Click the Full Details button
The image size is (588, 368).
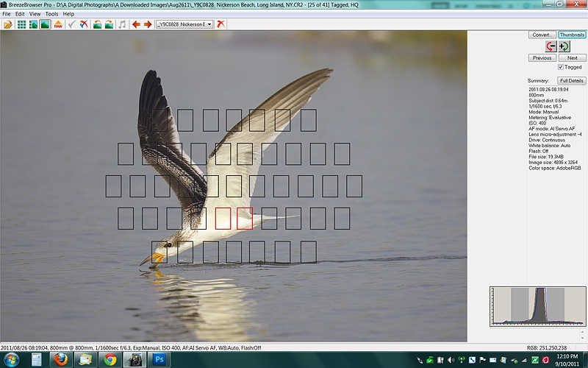click(572, 81)
